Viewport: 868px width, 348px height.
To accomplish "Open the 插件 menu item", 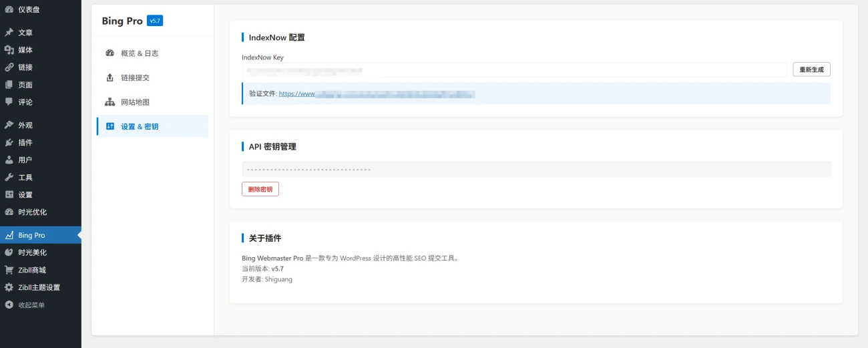I will point(41,142).
